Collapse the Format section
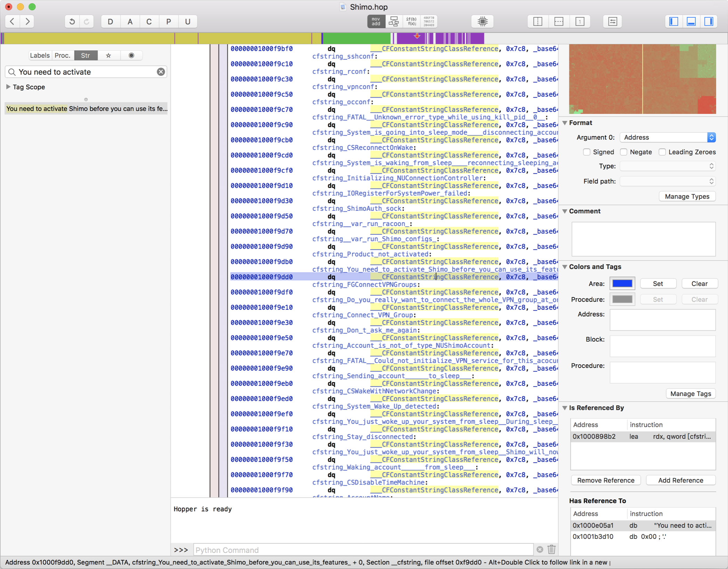Image resolution: width=728 pixels, height=569 pixels. point(565,123)
